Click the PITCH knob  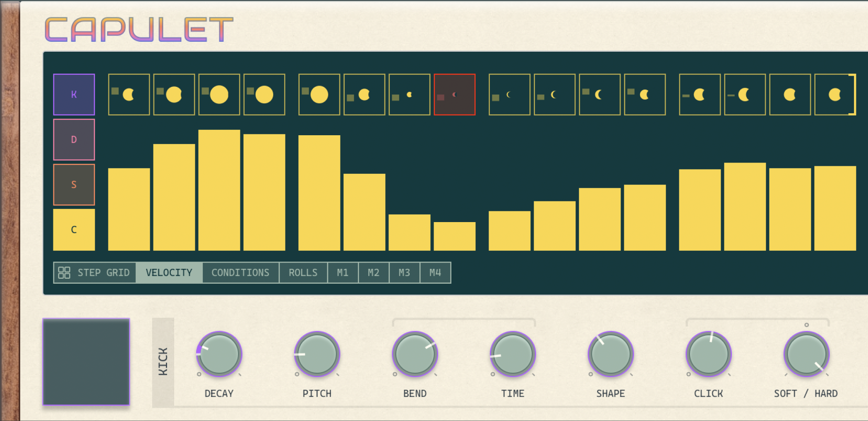point(317,354)
